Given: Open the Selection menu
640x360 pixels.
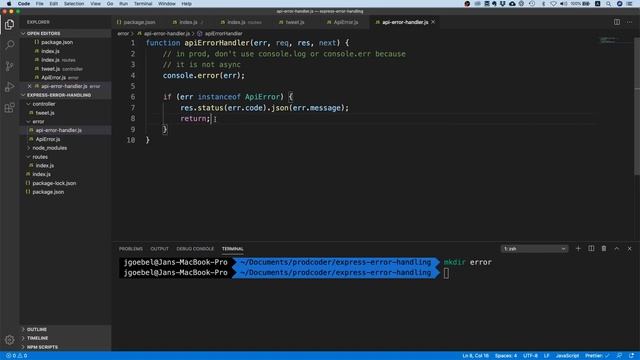Looking at the screenshot, I should [x=74, y=4].
